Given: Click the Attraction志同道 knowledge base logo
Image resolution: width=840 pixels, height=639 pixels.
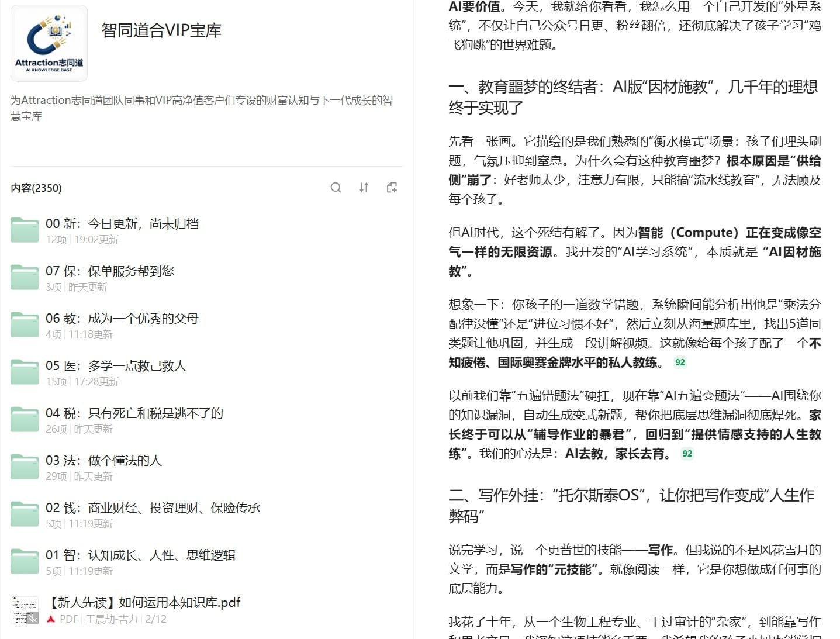Looking at the screenshot, I should [x=49, y=43].
